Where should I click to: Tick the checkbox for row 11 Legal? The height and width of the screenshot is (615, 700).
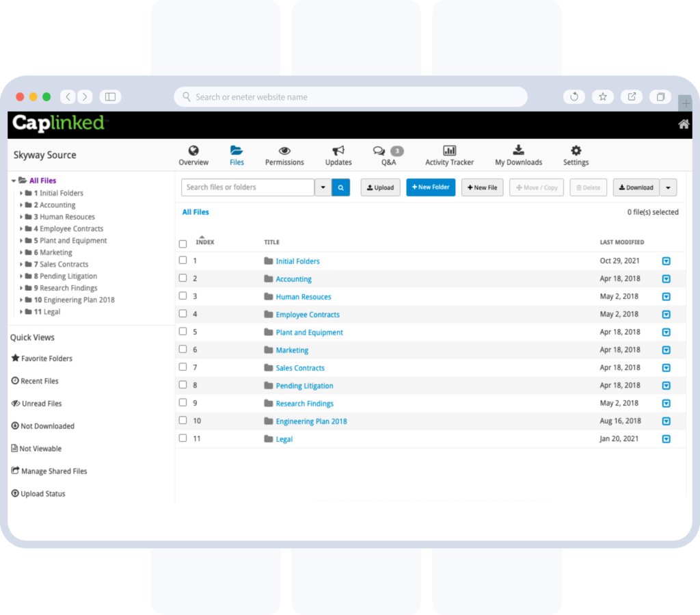(183, 438)
